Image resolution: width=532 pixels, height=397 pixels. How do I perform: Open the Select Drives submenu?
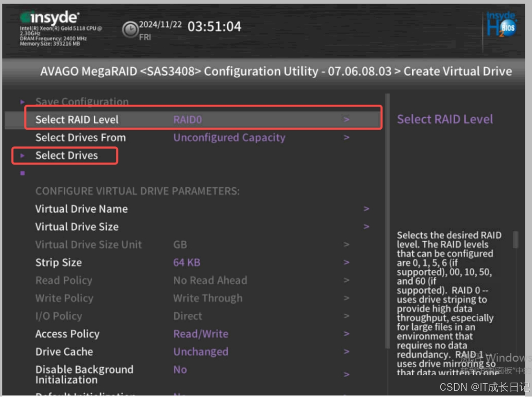point(66,155)
